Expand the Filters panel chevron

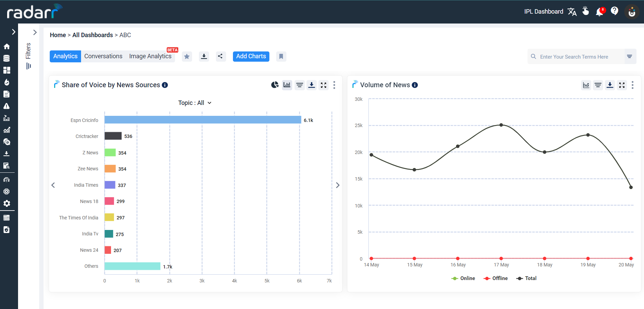[35, 32]
